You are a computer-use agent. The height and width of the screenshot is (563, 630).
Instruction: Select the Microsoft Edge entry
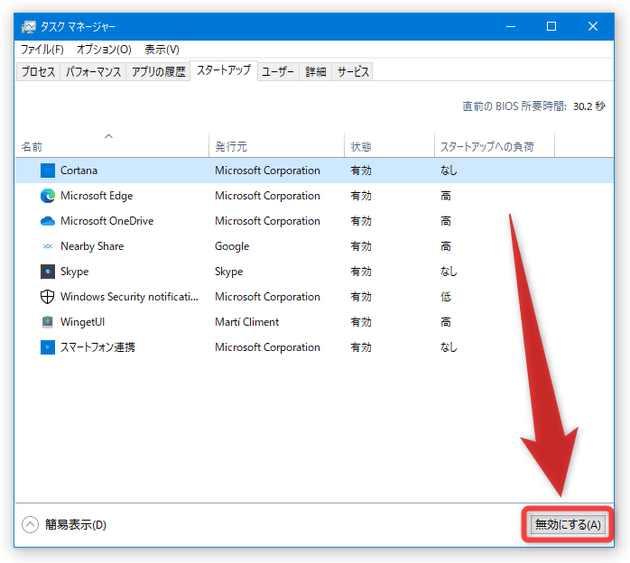coord(96,196)
